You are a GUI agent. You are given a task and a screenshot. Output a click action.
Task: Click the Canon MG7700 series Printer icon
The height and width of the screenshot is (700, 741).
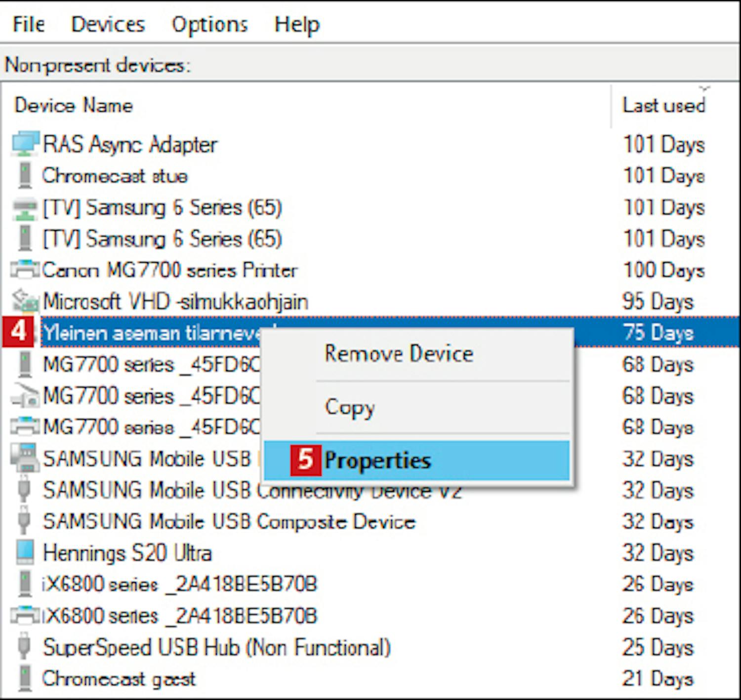click(24, 270)
